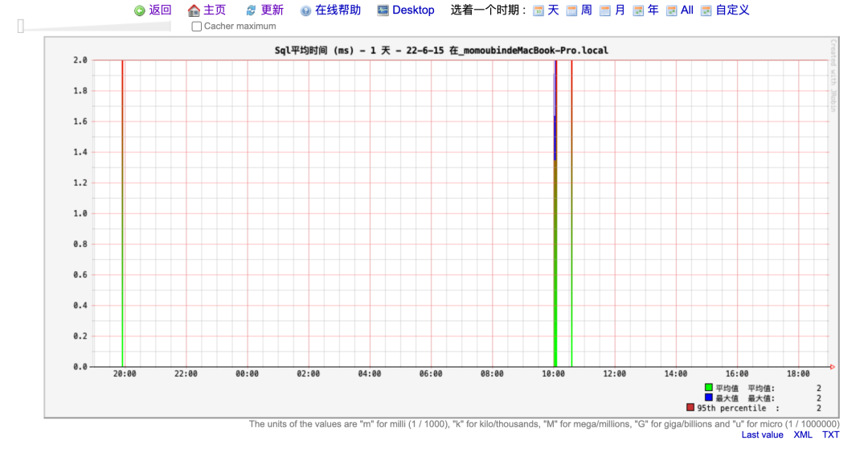The width and height of the screenshot is (868, 457).
Task: Go to 主页 home page link
Action: [215, 10]
